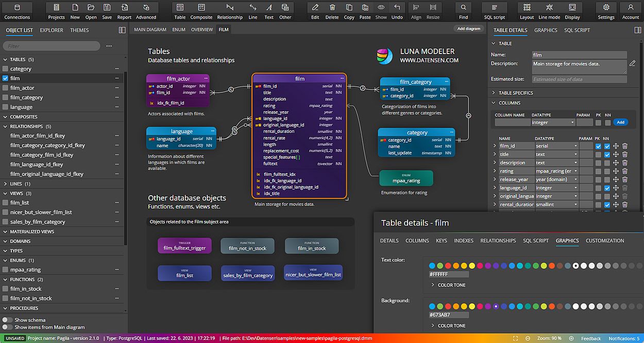This screenshot has width=644, height=343.
Task: Open the integer datatype dropdown
Action: pos(553,122)
